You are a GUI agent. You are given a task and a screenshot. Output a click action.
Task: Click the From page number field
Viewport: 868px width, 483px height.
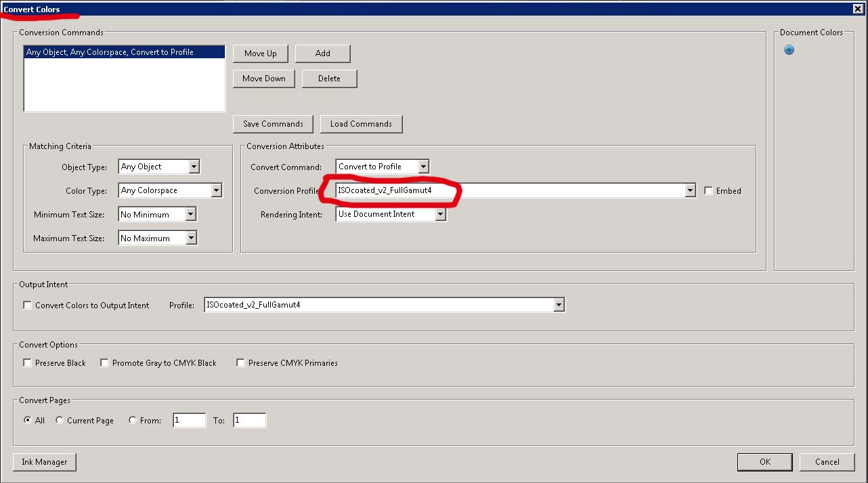(190, 420)
